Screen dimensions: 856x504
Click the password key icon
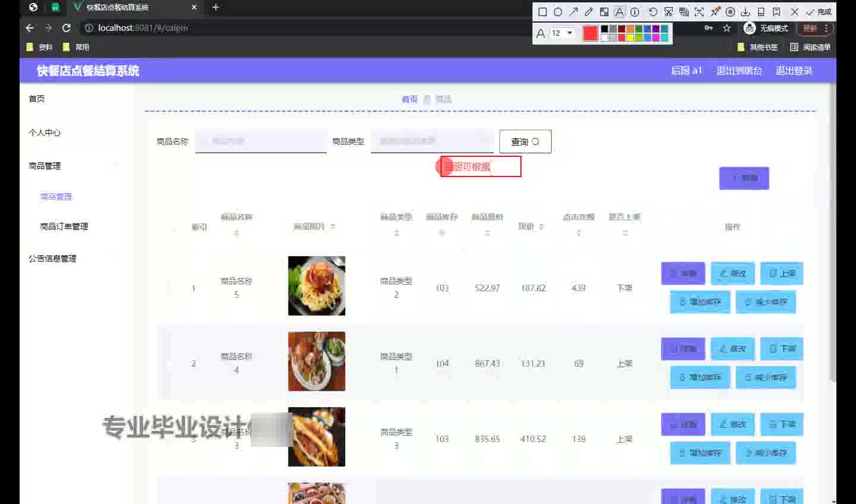tap(709, 28)
